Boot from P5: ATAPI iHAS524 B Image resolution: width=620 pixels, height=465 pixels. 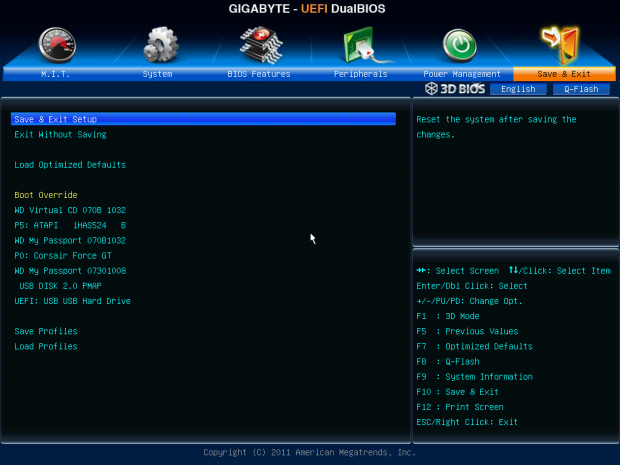click(70, 225)
